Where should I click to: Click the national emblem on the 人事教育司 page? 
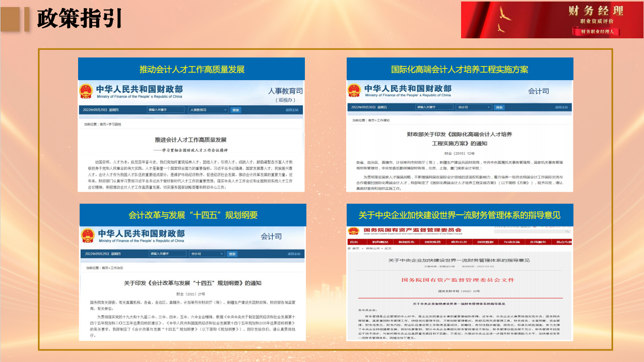click(x=86, y=91)
